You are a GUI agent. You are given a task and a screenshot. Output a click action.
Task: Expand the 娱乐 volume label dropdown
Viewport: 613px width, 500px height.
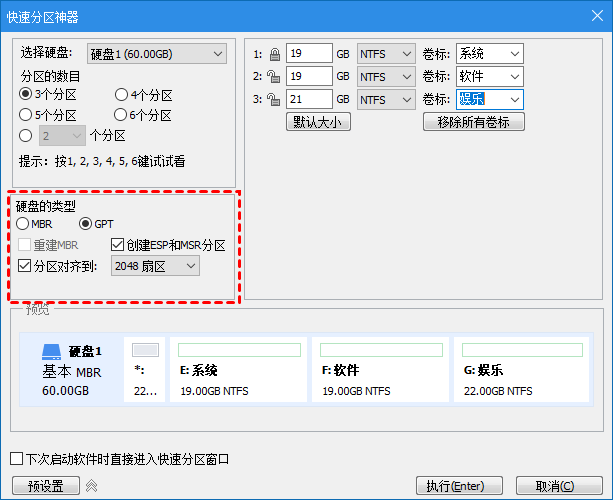[515, 100]
